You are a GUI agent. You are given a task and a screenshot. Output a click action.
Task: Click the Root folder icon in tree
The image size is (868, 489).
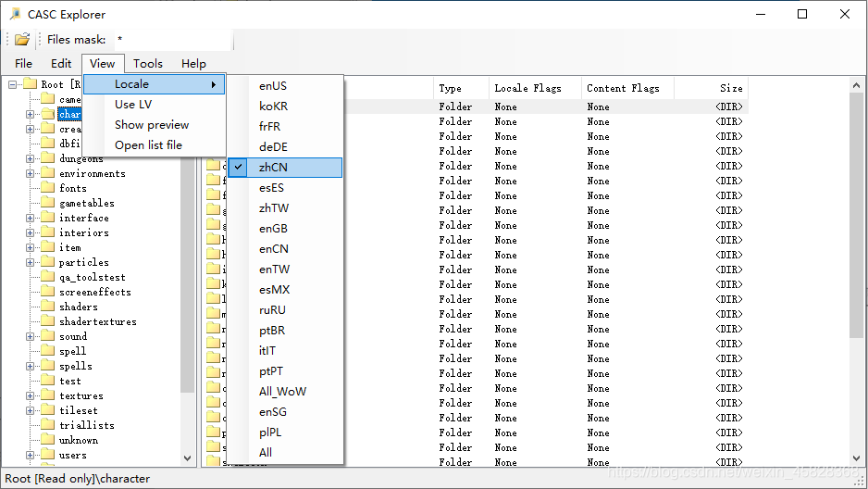[30, 84]
